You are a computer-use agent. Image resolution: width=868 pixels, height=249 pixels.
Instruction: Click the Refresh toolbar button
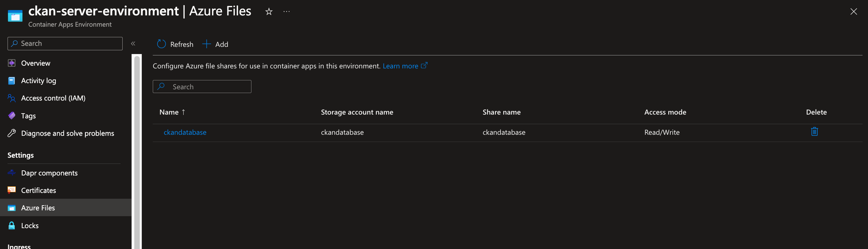point(175,44)
